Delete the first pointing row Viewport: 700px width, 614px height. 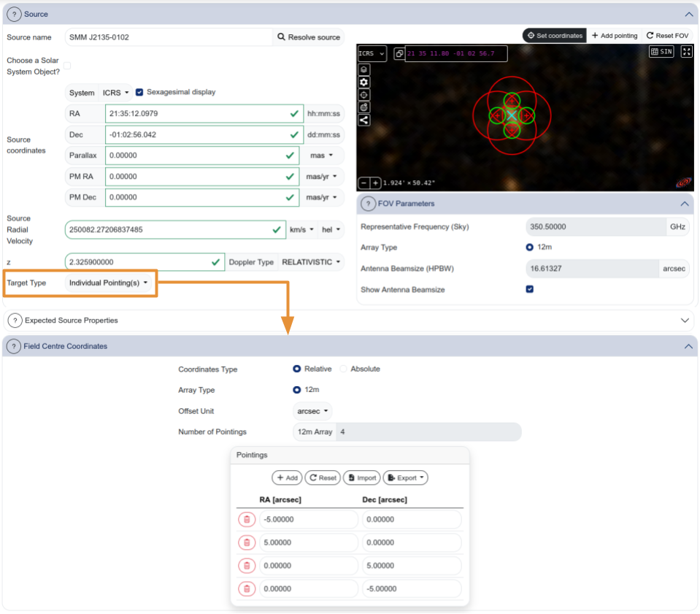click(x=247, y=520)
